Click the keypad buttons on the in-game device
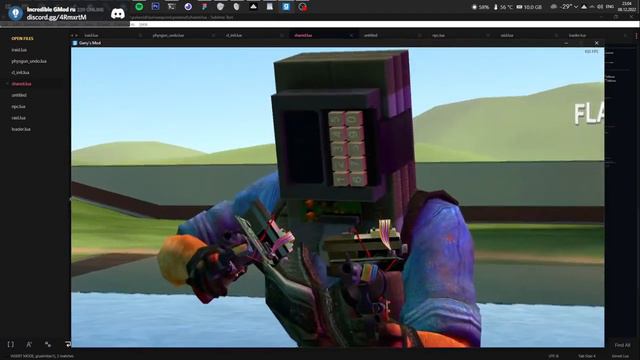Image resolution: width=640 pixels, height=360 pixels. (x=348, y=148)
